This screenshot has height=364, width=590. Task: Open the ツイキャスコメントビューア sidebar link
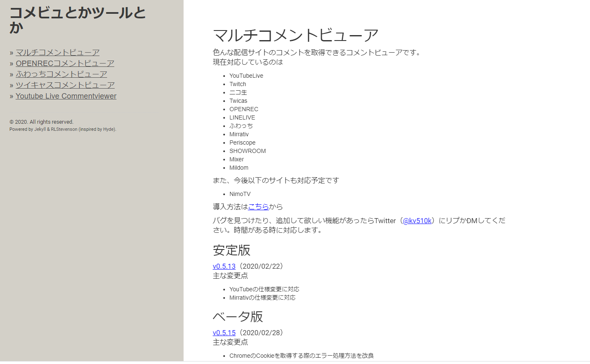(65, 85)
